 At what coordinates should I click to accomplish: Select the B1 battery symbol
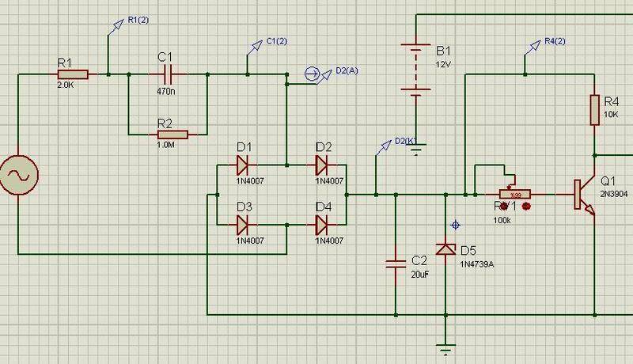[416, 70]
